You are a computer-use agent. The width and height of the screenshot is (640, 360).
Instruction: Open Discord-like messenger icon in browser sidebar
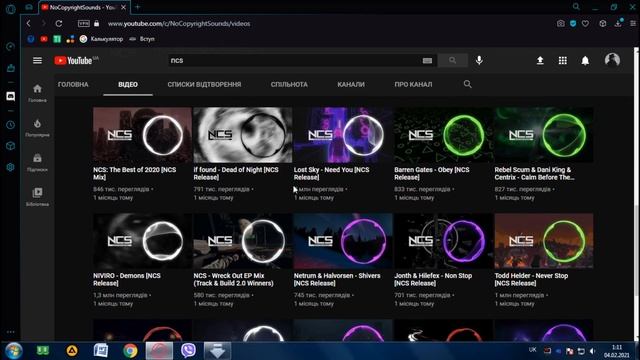tap(11, 96)
